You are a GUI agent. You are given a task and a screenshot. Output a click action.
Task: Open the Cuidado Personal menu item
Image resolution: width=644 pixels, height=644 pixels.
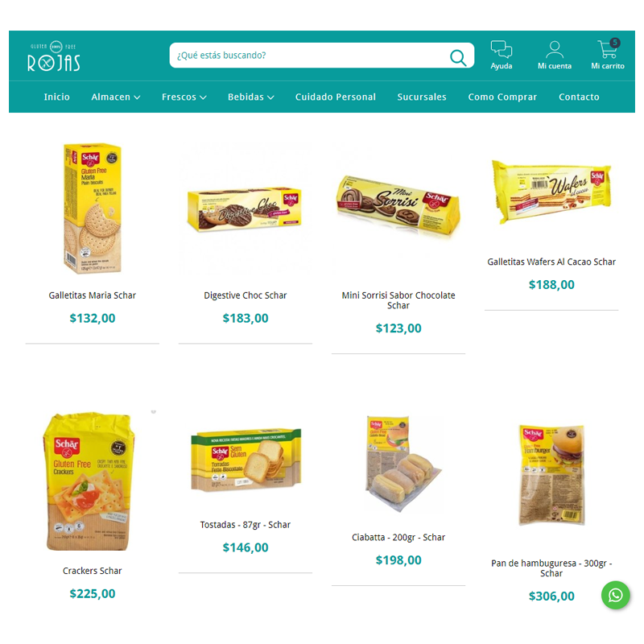tap(336, 97)
